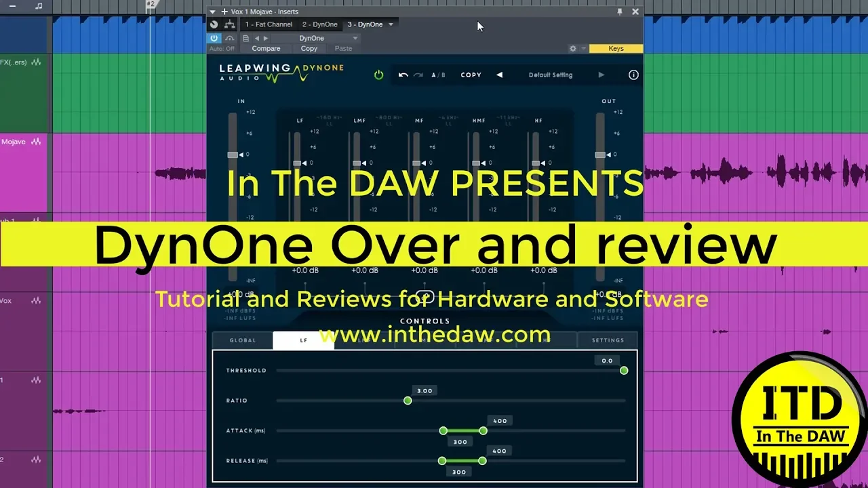
Task: Click the greyed Paste button
Action: click(343, 49)
